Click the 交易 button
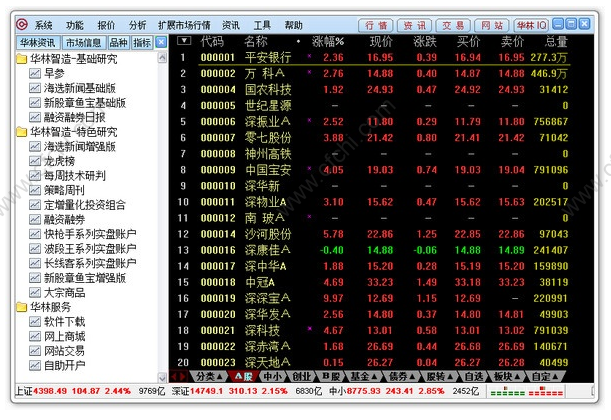 (x=453, y=25)
